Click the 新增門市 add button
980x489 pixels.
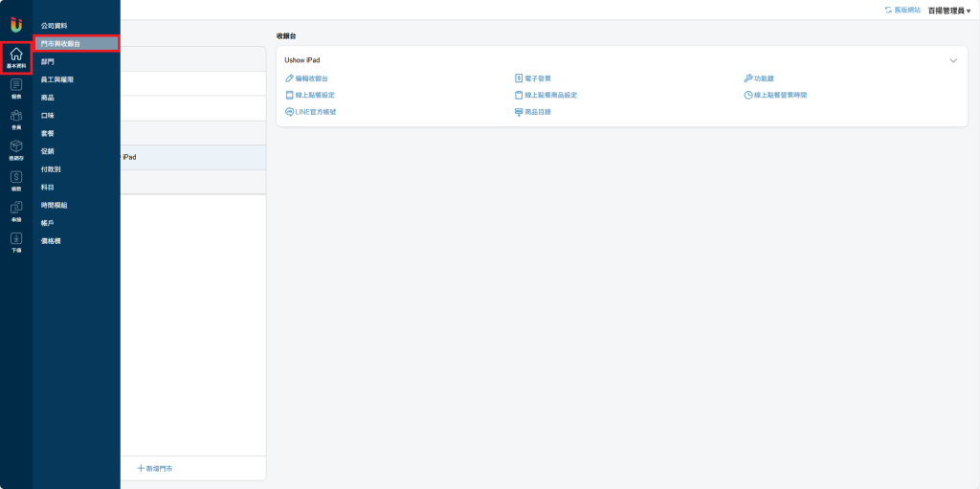(155, 468)
